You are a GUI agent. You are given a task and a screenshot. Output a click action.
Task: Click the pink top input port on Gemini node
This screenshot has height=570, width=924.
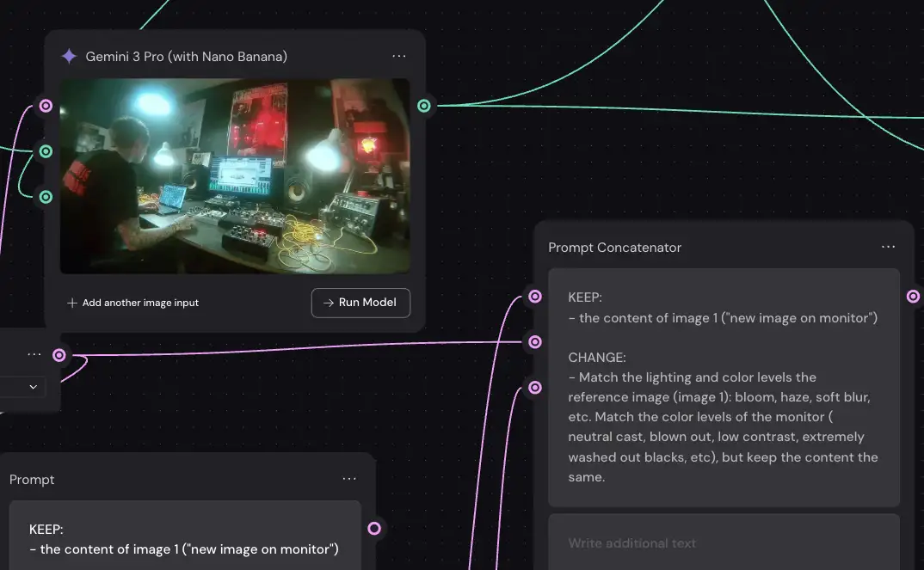pos(46,106)
